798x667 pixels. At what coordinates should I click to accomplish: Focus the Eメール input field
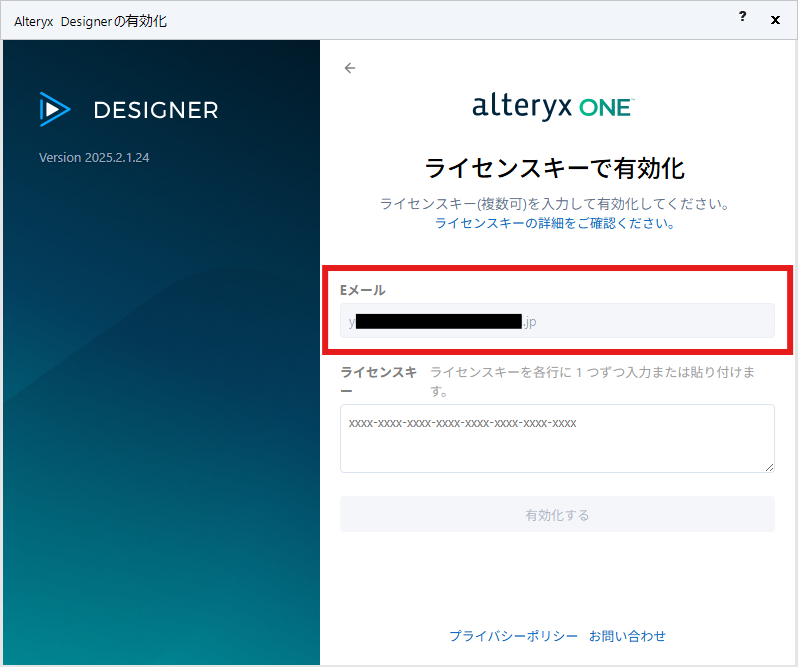click(557, 321)
